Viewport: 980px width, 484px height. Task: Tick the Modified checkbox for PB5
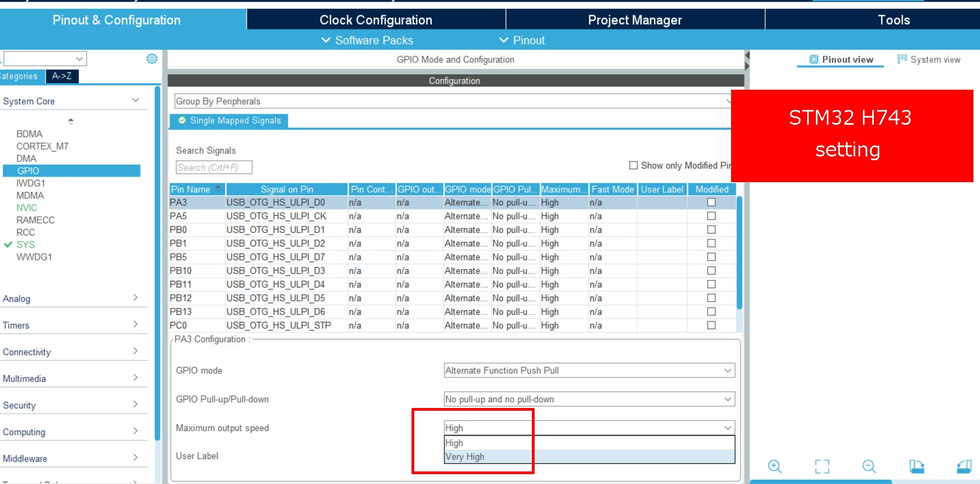(x=711, y=257)
